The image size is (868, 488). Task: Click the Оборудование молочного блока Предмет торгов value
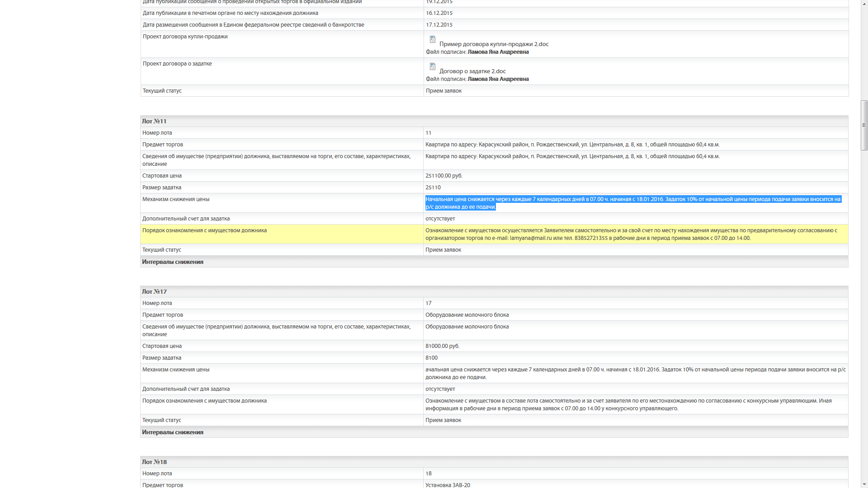(x=467, y=315)
